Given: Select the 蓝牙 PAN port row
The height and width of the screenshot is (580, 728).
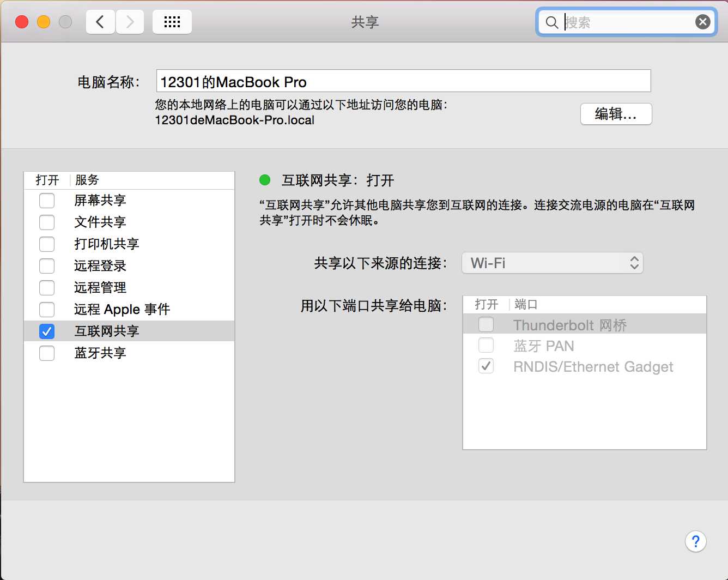Looking at the screenshot, I should (584, 346).
